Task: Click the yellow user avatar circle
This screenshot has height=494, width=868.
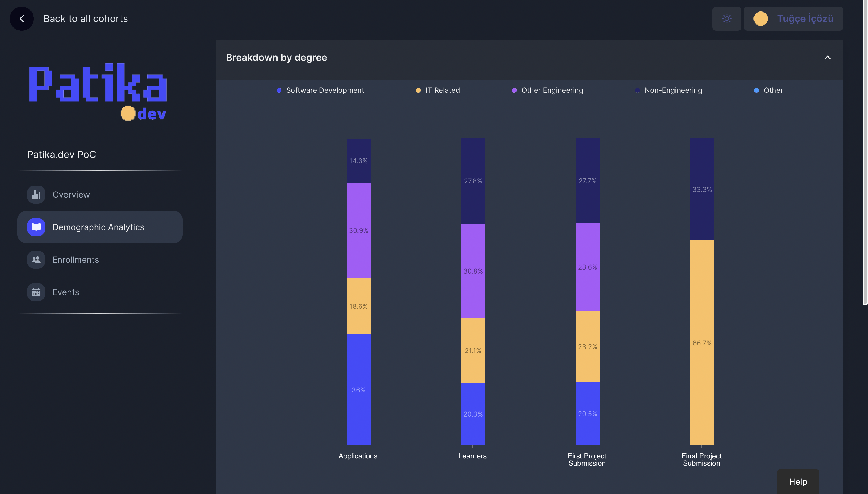Action: tap(760, 19)
